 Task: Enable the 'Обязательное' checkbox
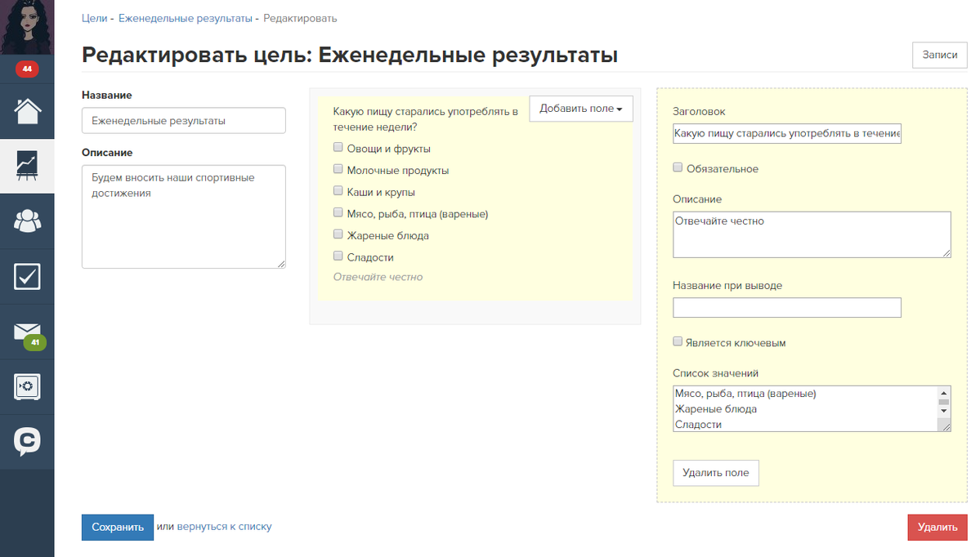[x=678, y=167]
